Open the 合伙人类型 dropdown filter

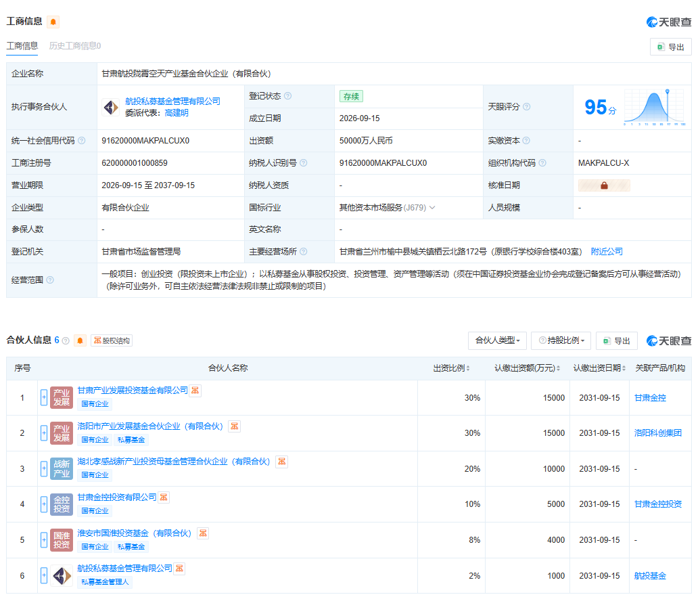click(497, 341)
